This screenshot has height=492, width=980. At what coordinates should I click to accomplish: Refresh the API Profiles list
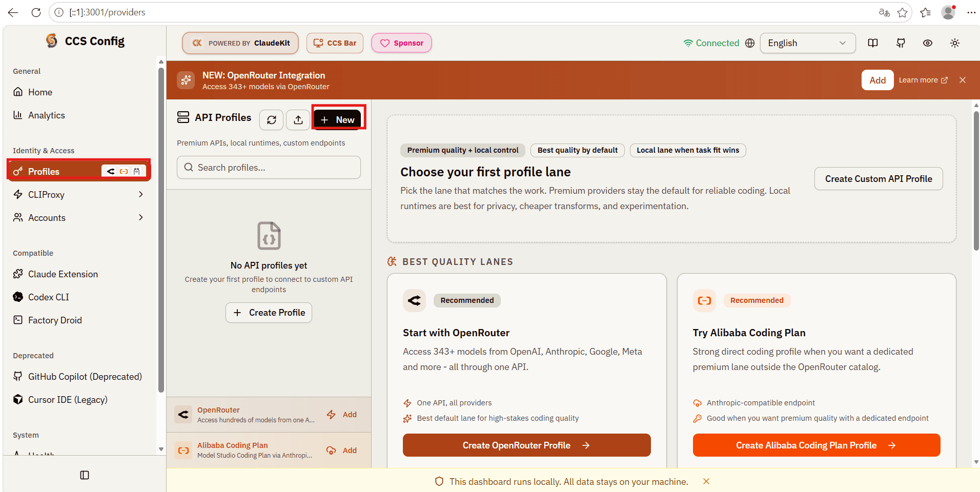coord(272,120)
